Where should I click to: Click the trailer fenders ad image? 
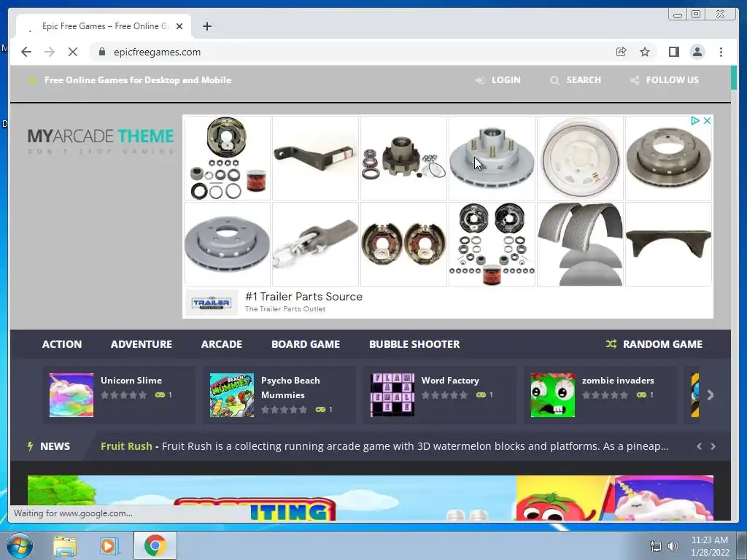tap(580, 244)
